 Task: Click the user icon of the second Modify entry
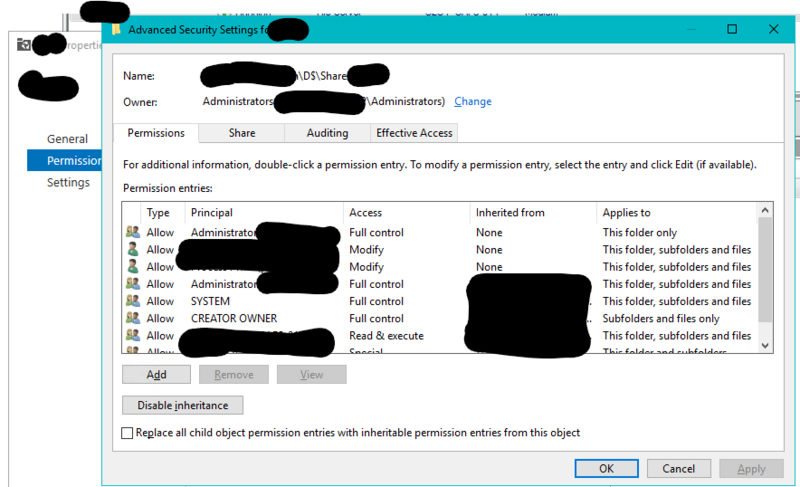tap(133, 266)
